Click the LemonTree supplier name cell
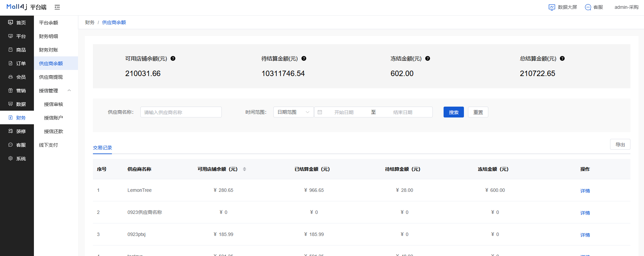Screen dimensions: 644x256 [139, 190]
